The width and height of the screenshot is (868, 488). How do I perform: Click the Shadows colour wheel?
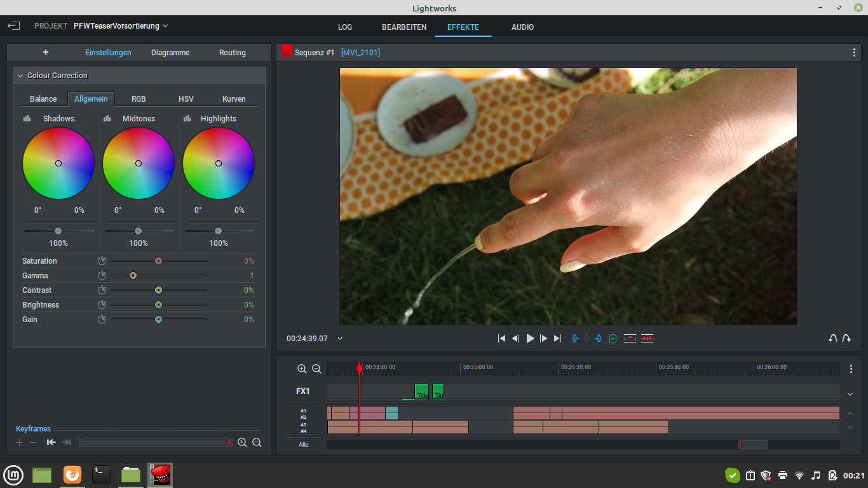click(x=58, y=163)
